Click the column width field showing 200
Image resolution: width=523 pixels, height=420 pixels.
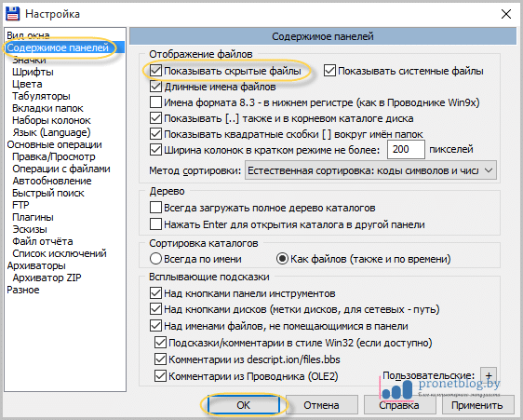[406, 149]
